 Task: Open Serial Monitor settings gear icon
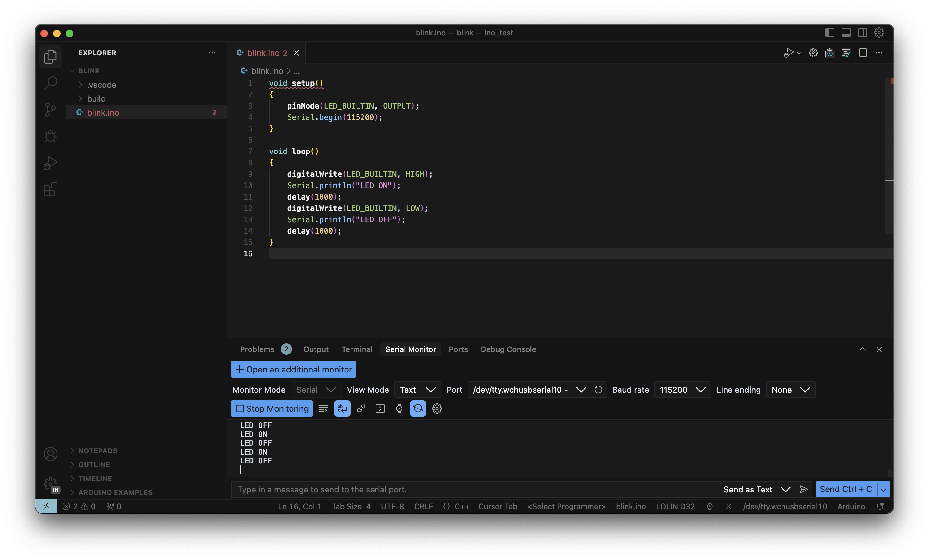pyautogui.click(x=437, y=408)
